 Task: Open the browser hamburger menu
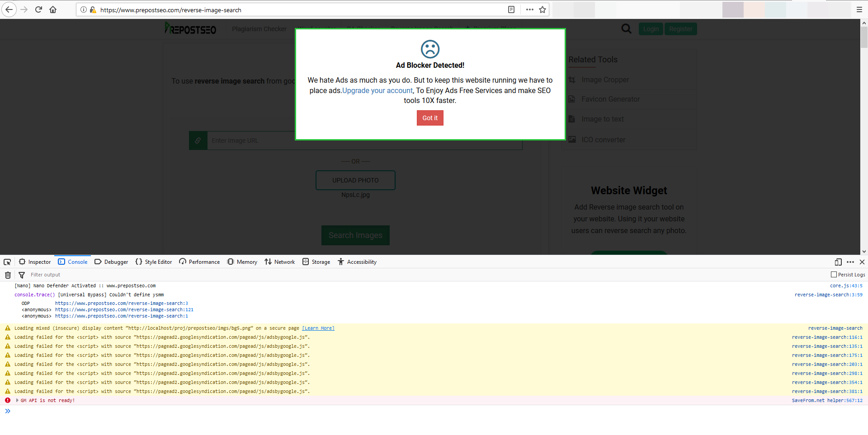pyautogui.click(x=860, y=9)
